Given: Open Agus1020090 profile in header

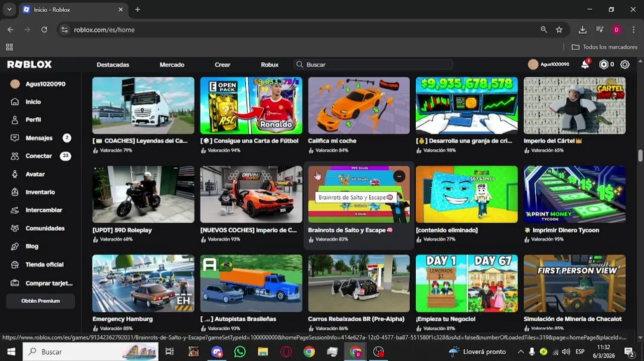Looking at the screenshot, I should pos(549,64).
